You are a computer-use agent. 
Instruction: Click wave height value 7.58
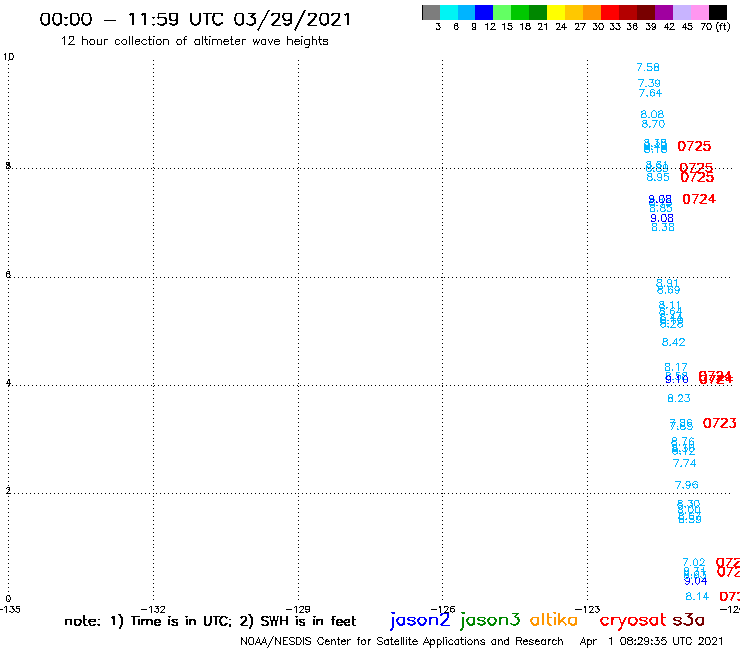pyautogui.click(x=648, y=68)
